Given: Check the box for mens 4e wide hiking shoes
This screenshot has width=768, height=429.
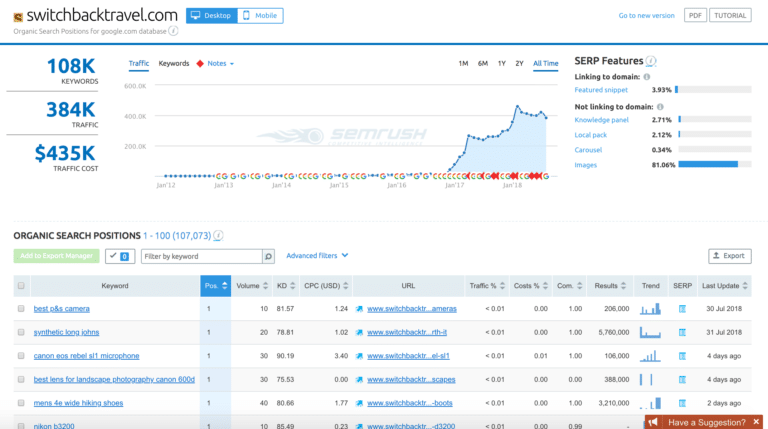Looking at the screenshot, I should (x=21, y=403).
